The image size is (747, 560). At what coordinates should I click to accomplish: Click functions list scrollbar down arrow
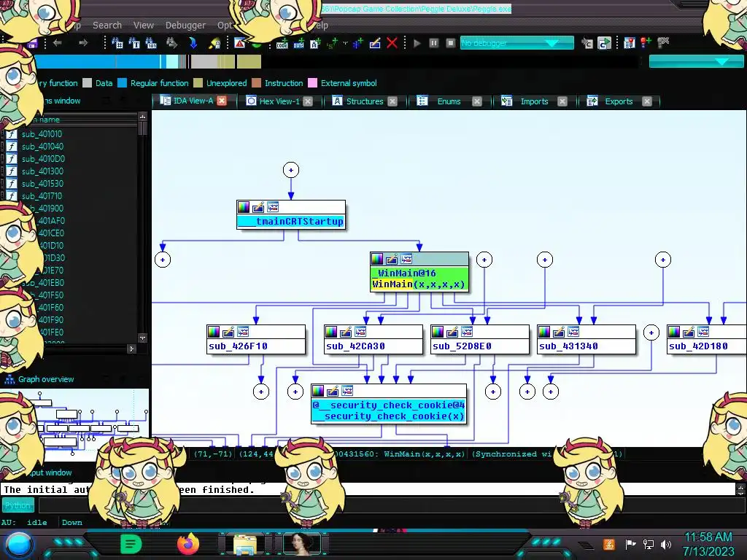point(142,338)
